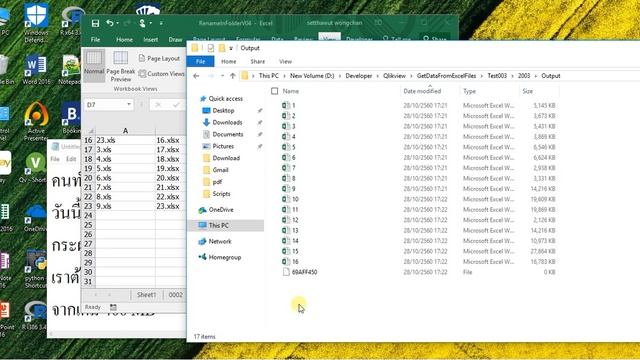This screenshot has height=360, width=640.
Task: Open the Excel Insert tab
Action: (x=151, y=40)
